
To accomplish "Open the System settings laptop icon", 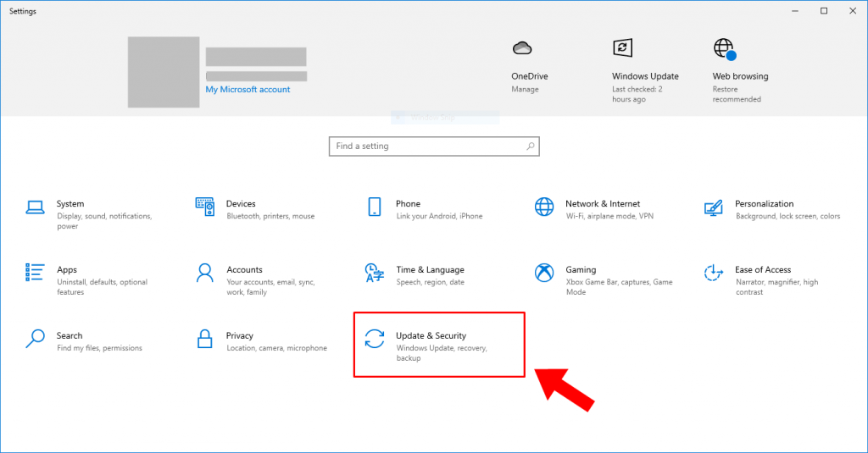I will (35, 207).
